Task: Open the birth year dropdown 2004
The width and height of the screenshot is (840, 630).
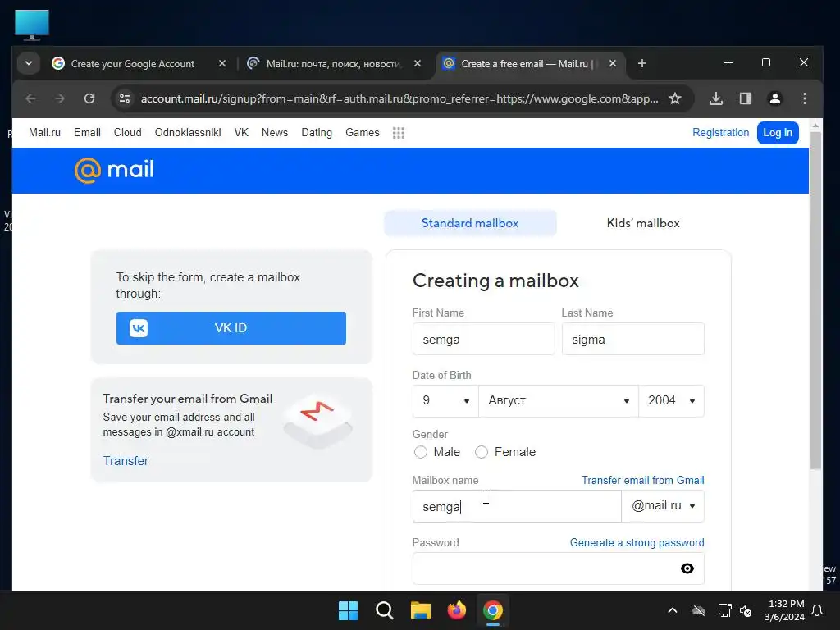Action: click(671, 400)
